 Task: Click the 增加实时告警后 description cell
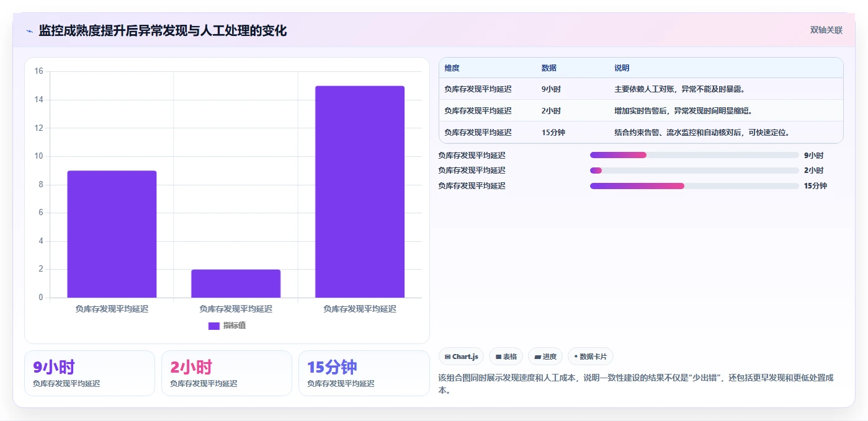[x=683, y=111]
